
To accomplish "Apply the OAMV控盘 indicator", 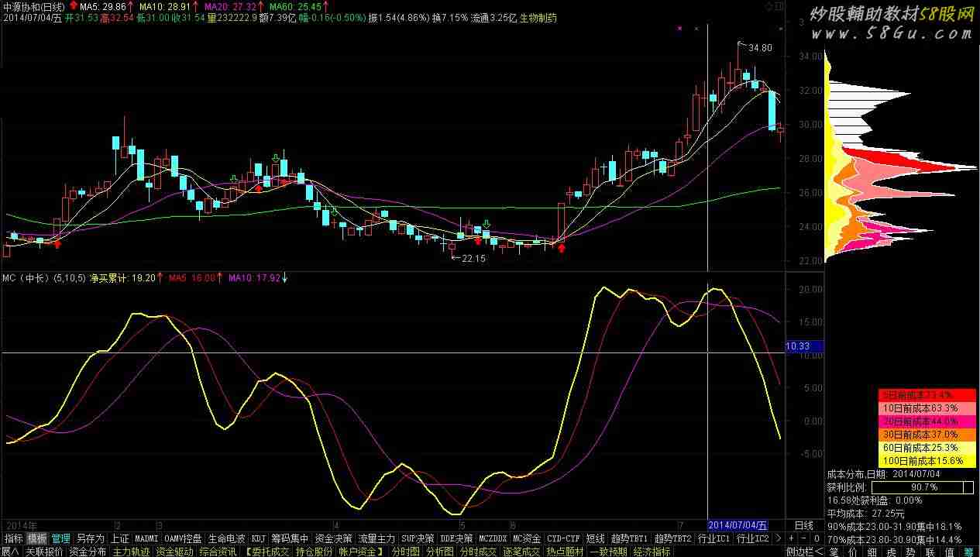I will click(183, 538).
